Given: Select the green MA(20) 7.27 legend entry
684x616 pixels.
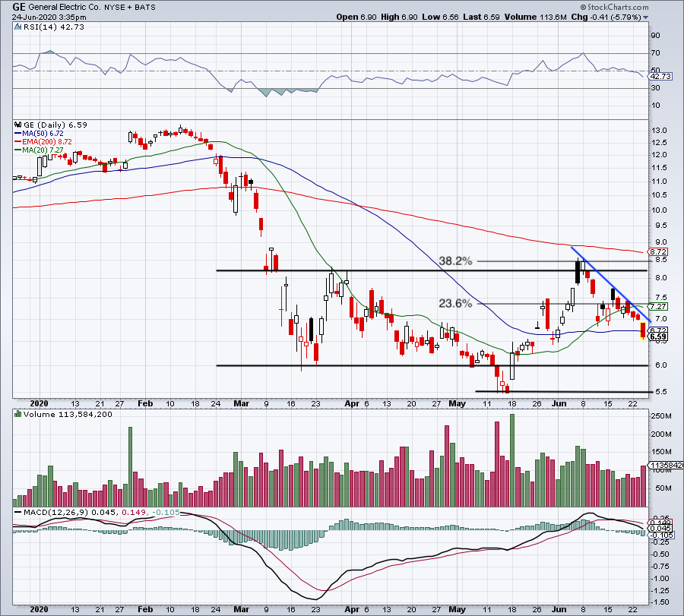Looking at the screenshot, I should [x=39, y=150].
